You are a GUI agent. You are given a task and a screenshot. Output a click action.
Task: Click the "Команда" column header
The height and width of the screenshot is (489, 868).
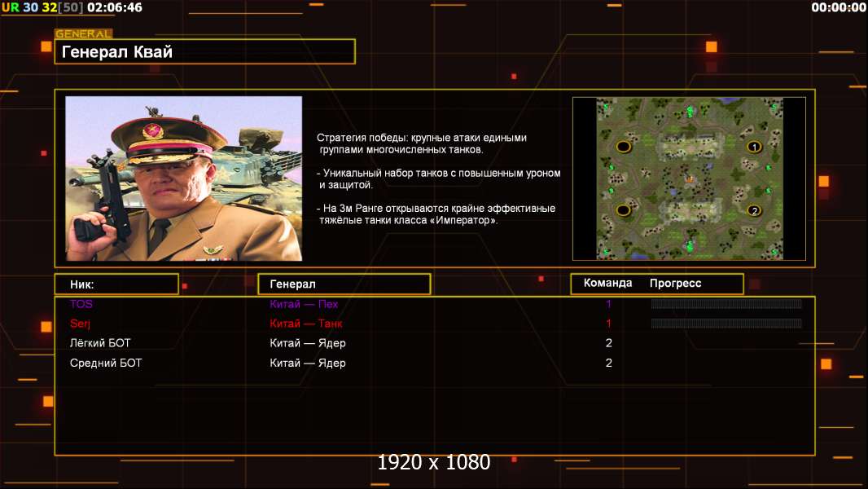click(607, 284)
